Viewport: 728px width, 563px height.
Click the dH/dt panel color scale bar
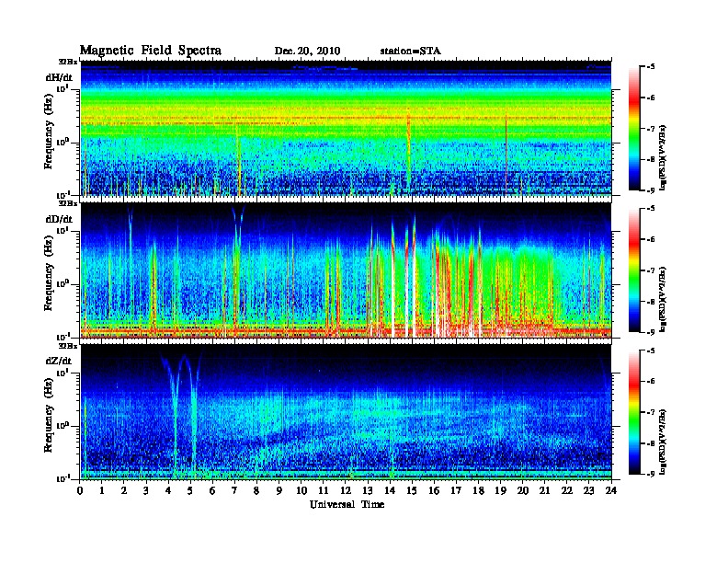pos(633,129)
